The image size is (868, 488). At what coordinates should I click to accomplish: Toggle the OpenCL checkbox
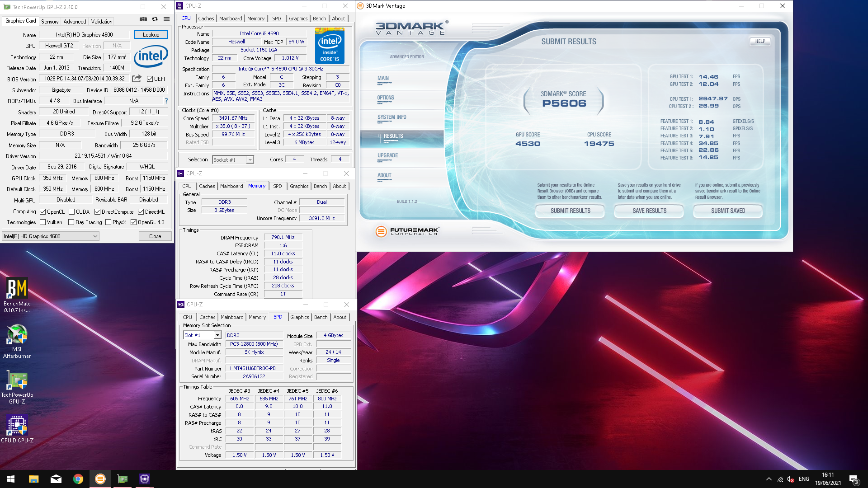42,211
